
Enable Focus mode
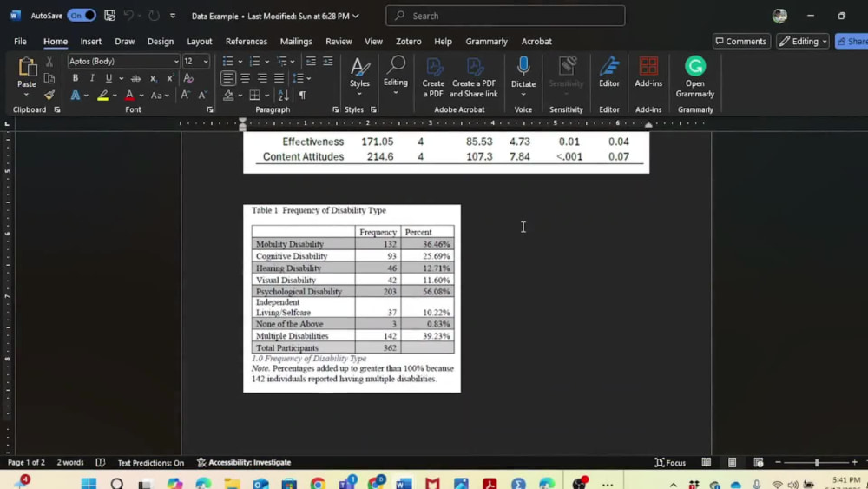pos(670,462)
